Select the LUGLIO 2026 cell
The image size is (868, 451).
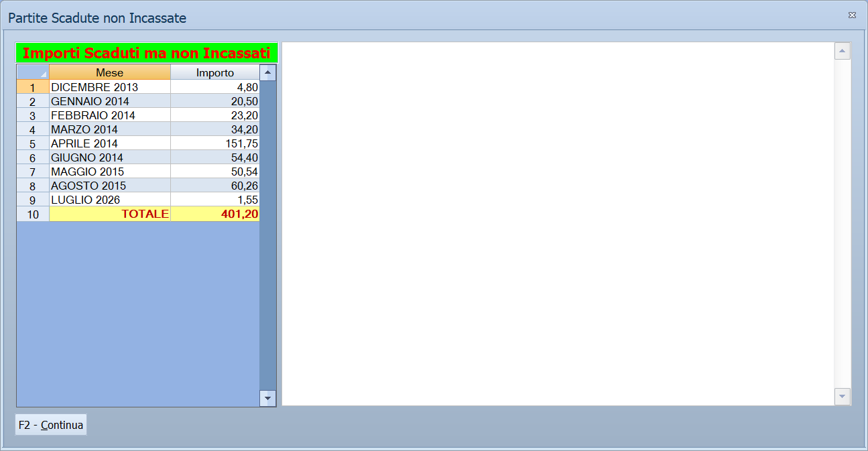[110, 200]
